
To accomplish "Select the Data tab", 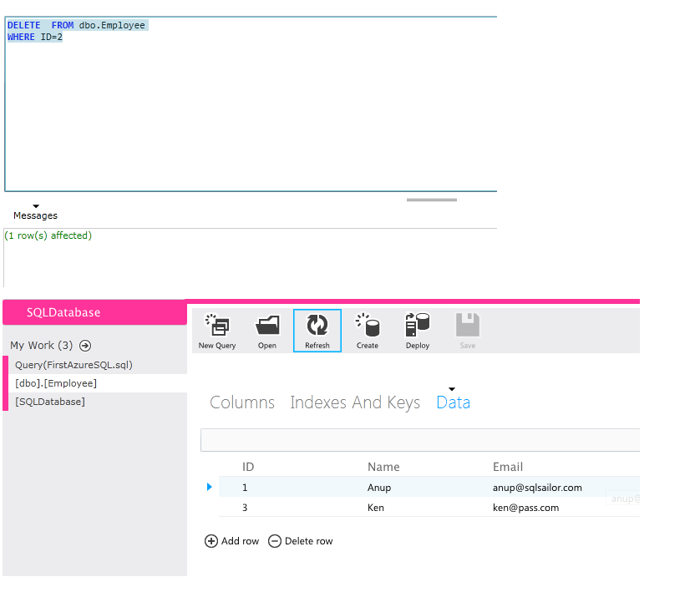I will pos(453,402).
